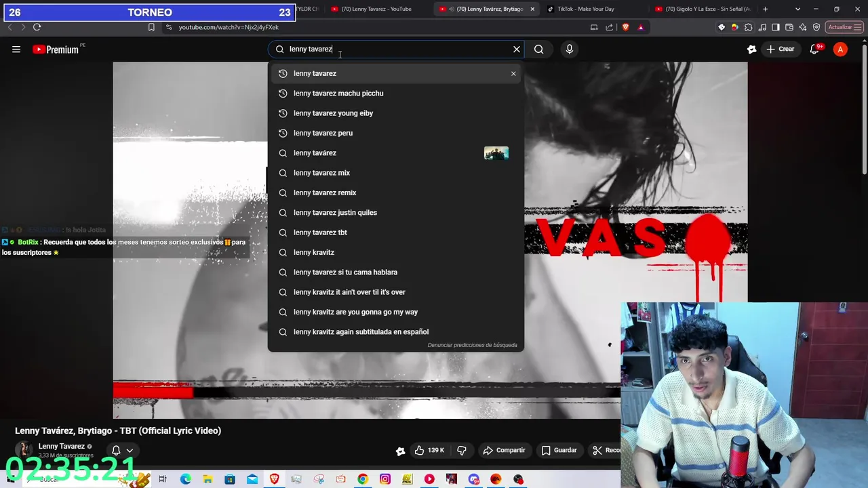The width and height of the screenshot is (868, 488).
Task: Click the Compartir share button
Action: point(504,450)
